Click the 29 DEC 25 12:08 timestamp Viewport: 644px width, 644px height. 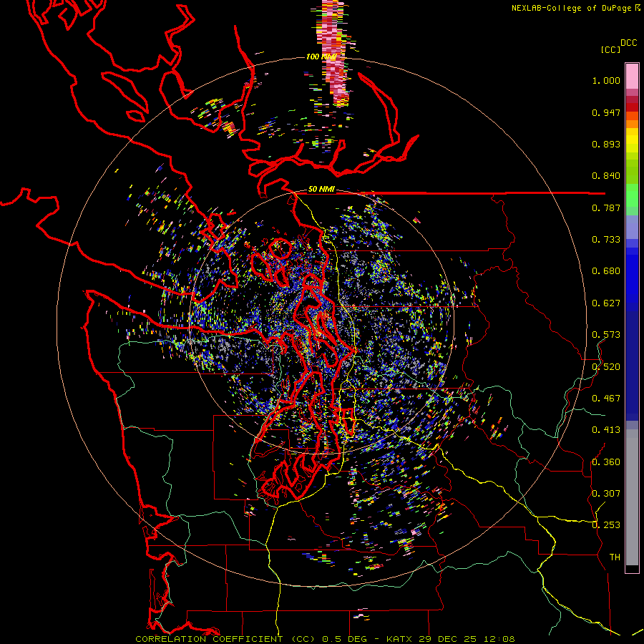pos(467,639)
